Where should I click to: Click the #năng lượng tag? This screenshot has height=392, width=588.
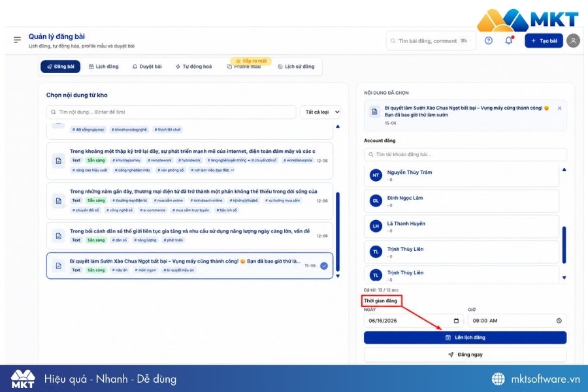(145, 240)
